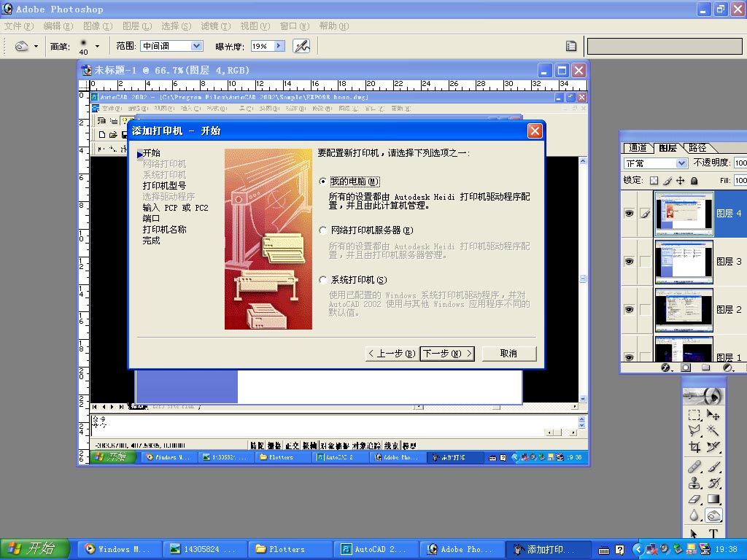Link 图层 3 using its link box
Screen dimensions: 747x560
click(x=645, y=262)
